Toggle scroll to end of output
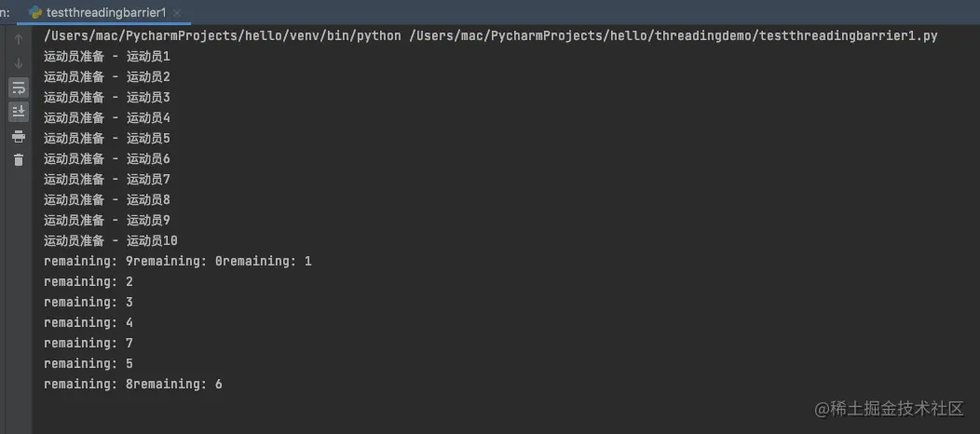This screenshot has width=980, height=434. 19,112
